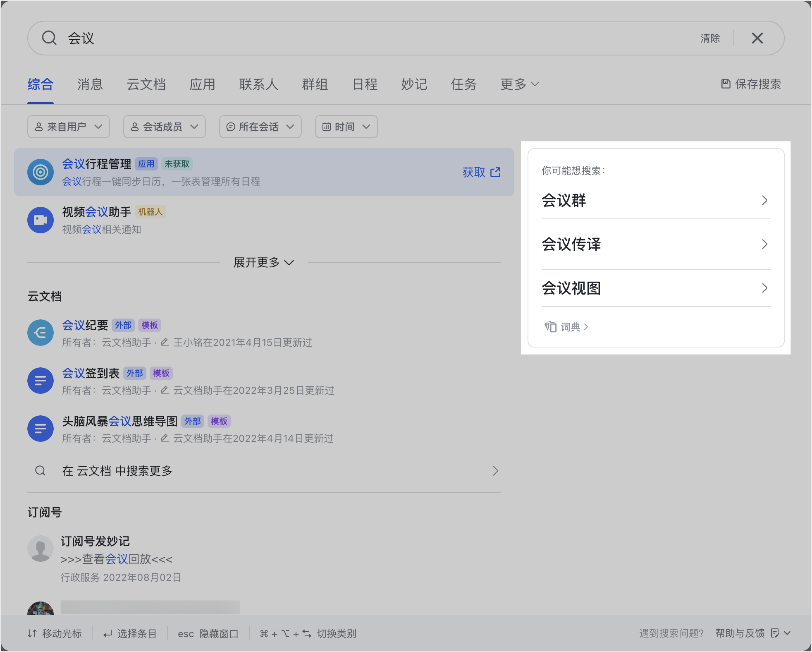This screenshot has height=652, width=812.
Task: Open the 联系人 tab
Action: pos(258,84)
